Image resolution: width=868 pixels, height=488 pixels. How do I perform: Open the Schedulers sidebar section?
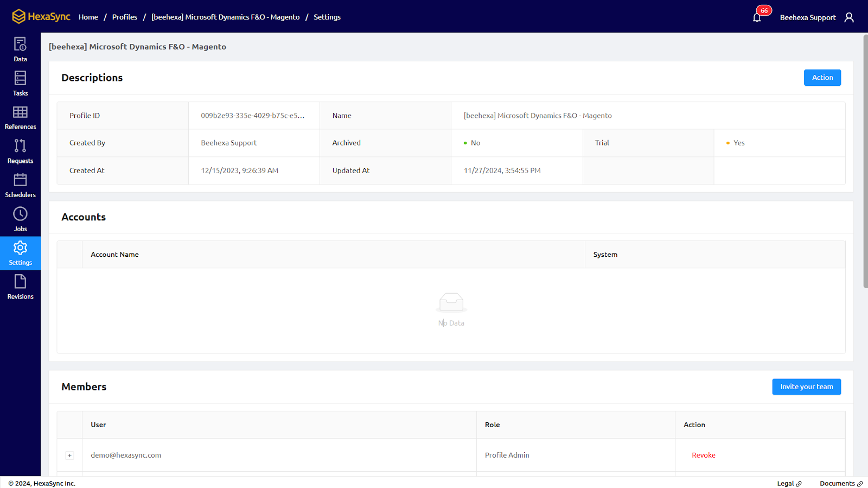point(20,186)
